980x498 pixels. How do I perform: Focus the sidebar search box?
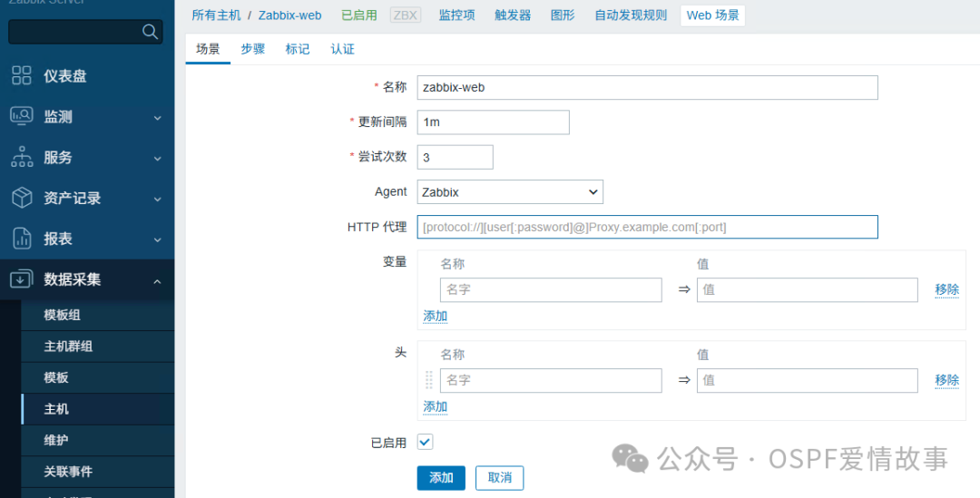[x=85, y=31]
